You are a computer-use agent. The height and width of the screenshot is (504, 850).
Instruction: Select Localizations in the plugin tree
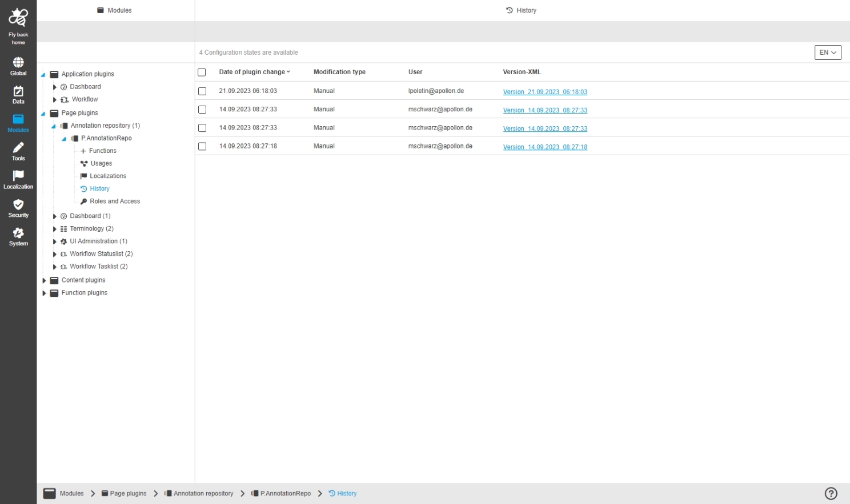click(x=108, y=176)
